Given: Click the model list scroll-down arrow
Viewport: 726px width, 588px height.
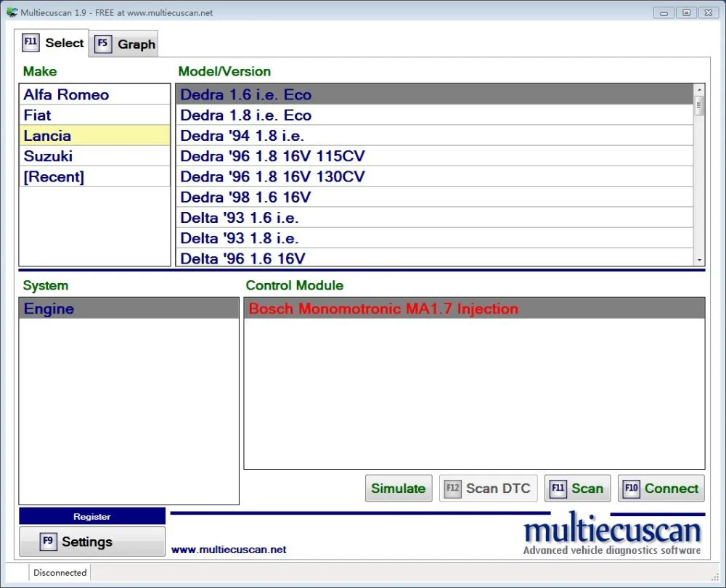Looking at the screenshot, I should [699, 260].
